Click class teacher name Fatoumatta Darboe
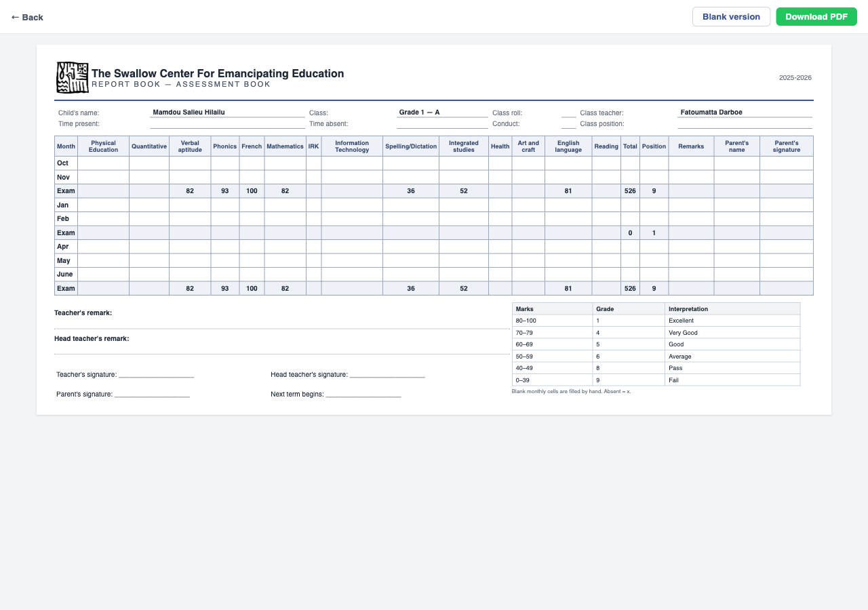 [x=711, y=112]
